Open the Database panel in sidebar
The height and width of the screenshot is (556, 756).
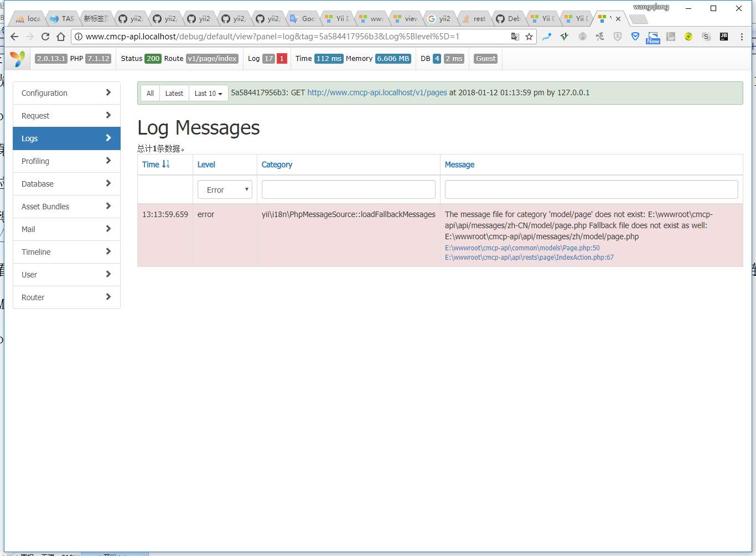(x=66, y=184)
